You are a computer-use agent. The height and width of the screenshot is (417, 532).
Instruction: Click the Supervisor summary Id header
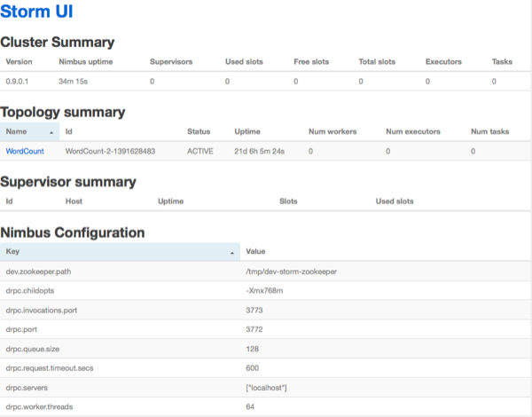(10, 201)
